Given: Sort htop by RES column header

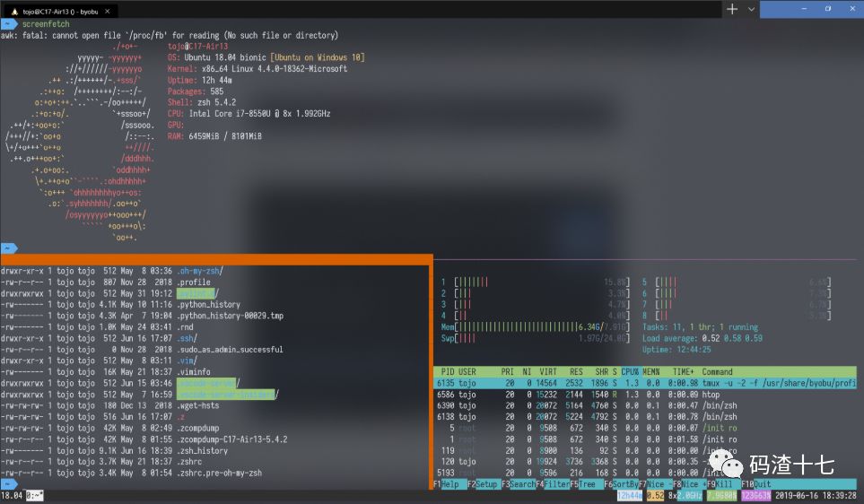Looking at the screenshot, I should click(x=576, y=372).
